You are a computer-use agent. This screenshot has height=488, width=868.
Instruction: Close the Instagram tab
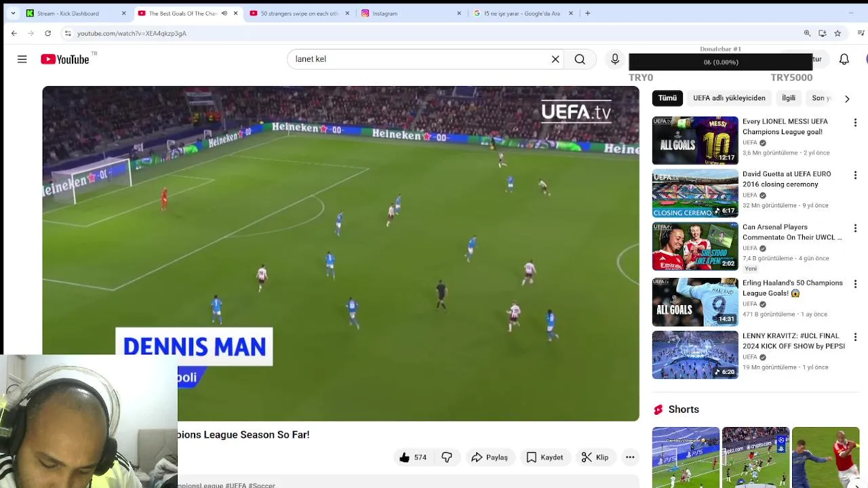coord(459,13)
